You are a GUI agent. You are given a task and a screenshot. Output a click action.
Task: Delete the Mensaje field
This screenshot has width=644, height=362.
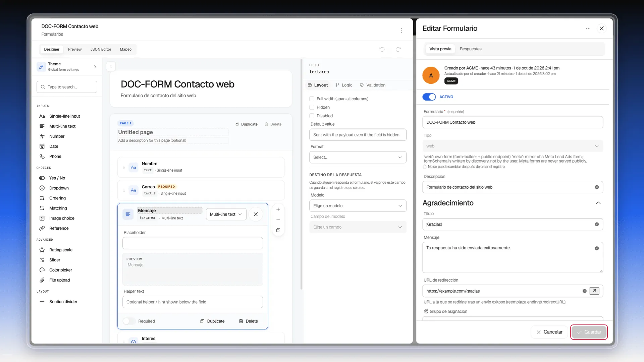tap(249, 321)
